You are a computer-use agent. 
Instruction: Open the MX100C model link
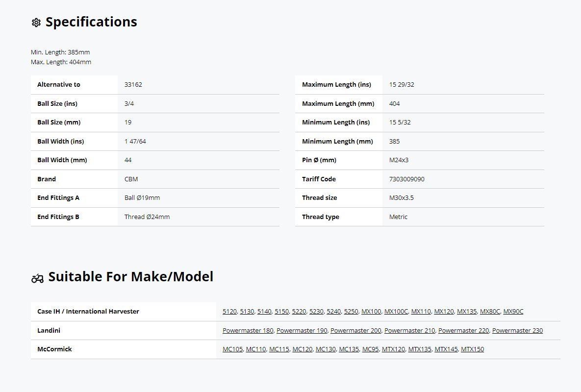[x=396, y=311]
